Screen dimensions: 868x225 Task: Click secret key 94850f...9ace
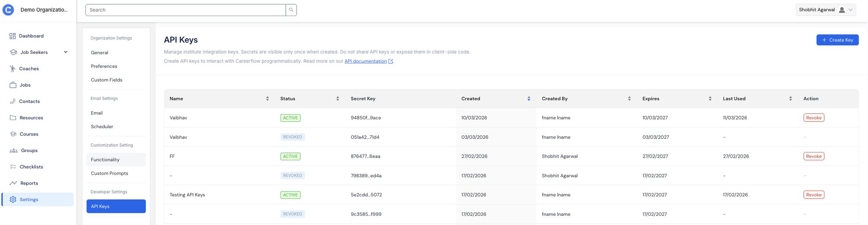coord(366,118)
